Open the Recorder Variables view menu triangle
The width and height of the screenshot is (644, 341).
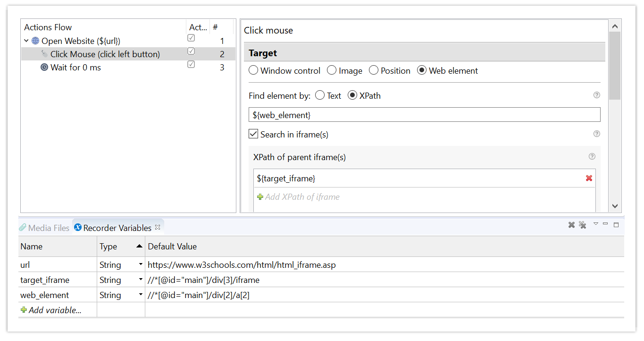[596, 224]
